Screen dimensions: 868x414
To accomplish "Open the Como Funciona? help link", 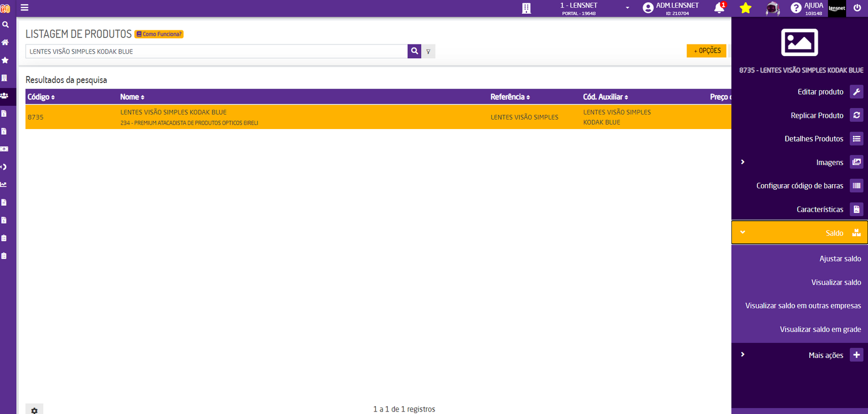I will tap(159, 34).
